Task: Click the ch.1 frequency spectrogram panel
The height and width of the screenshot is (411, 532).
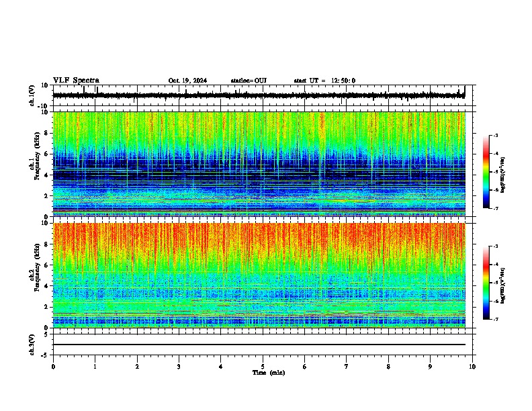Action: (259, 164)
